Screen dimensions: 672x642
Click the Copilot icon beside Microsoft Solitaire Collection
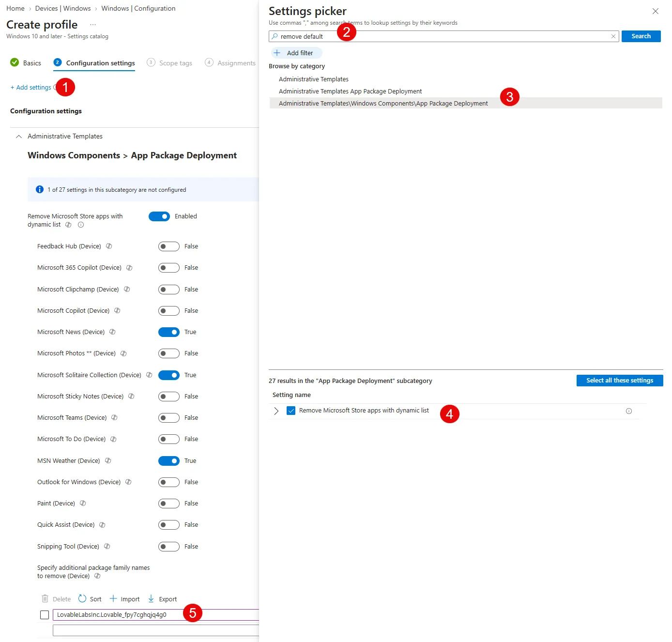[149, 375]
